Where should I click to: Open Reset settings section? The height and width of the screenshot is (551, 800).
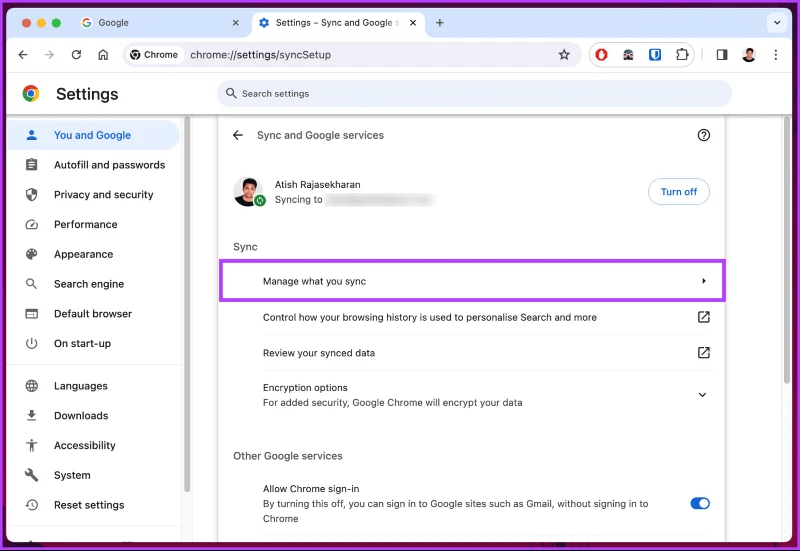click(x=93, y=505)
